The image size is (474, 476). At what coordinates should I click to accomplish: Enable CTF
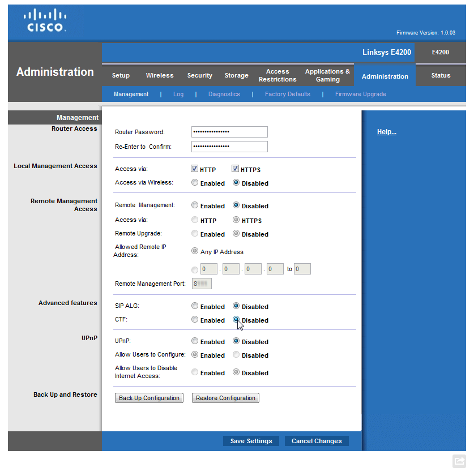195,320
